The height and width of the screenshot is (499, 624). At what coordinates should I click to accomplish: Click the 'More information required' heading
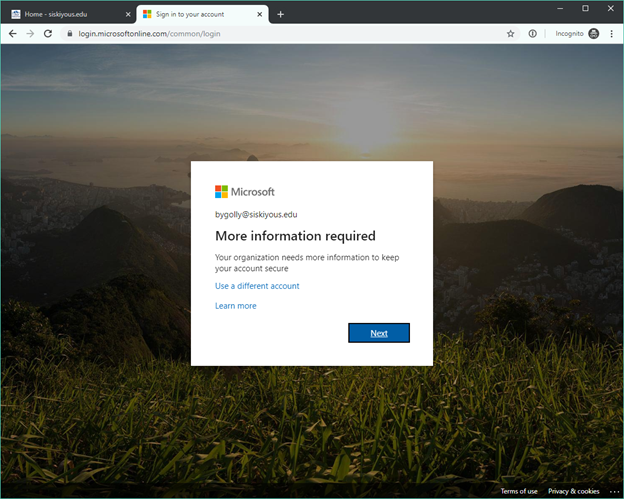click(295, 236)
